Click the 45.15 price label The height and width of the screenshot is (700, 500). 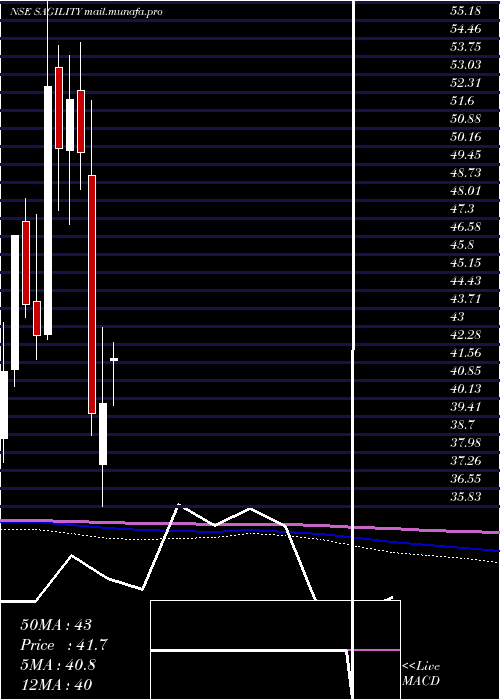point(466,262)
